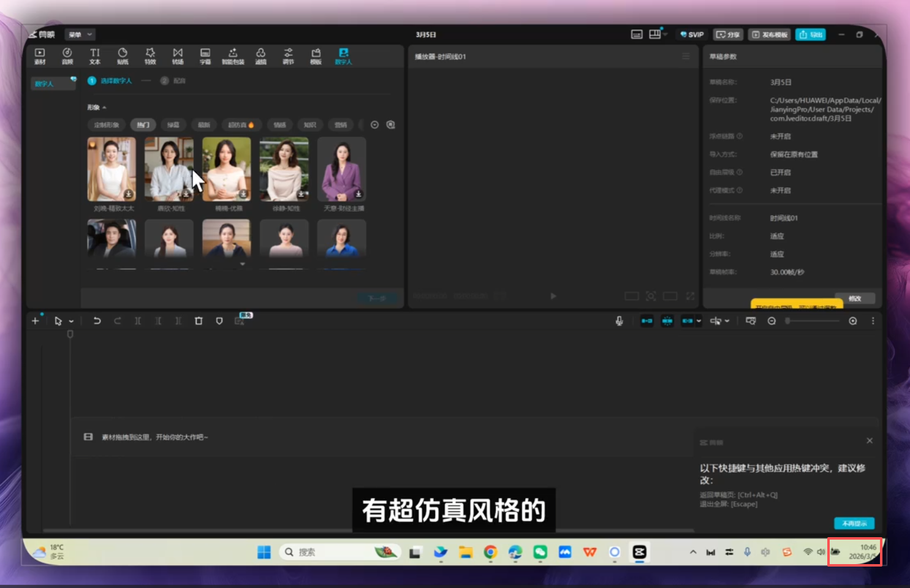Select the 文本 (Text) tool icon
The width and height of the screenshot is (910, 588).
point(95,56)
